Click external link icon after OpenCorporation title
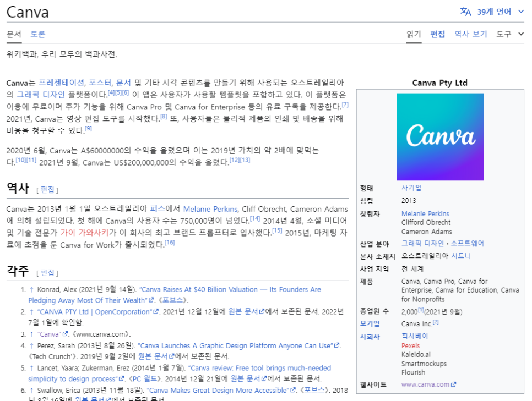The image size is (532, 401). point(156,311)
